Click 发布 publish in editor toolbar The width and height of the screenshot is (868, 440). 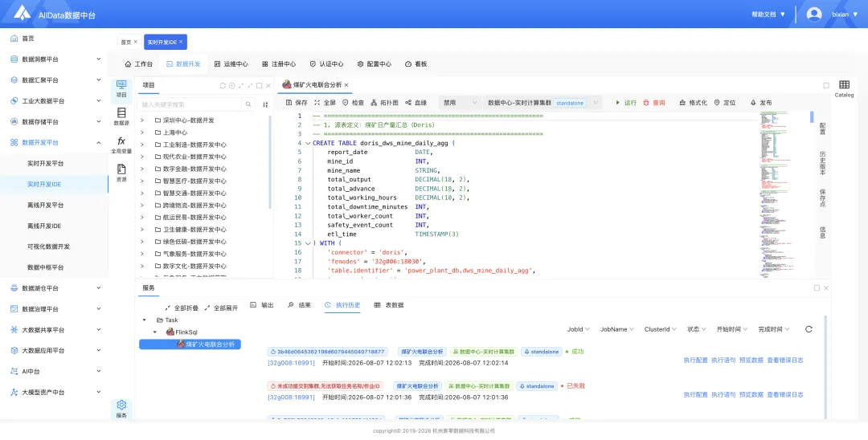click(760, 103)
